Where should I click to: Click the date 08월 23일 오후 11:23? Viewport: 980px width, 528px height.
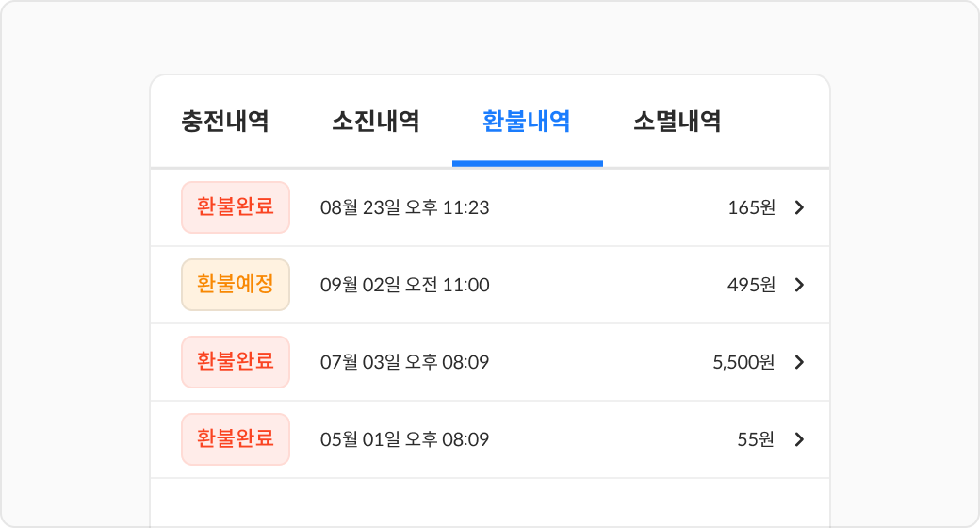tap(405, 207)
